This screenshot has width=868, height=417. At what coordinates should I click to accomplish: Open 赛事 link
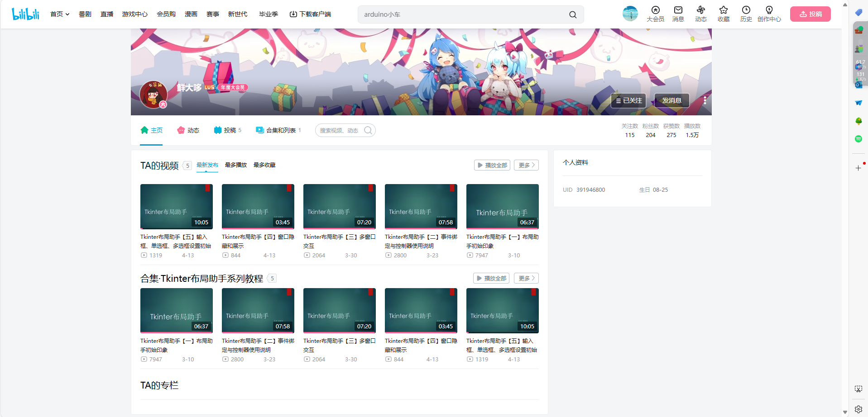(x=213, y=14)
